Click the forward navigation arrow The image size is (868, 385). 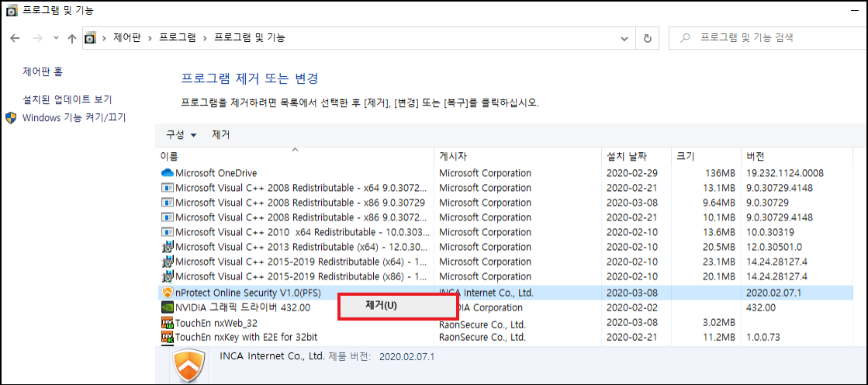[38, 38]
